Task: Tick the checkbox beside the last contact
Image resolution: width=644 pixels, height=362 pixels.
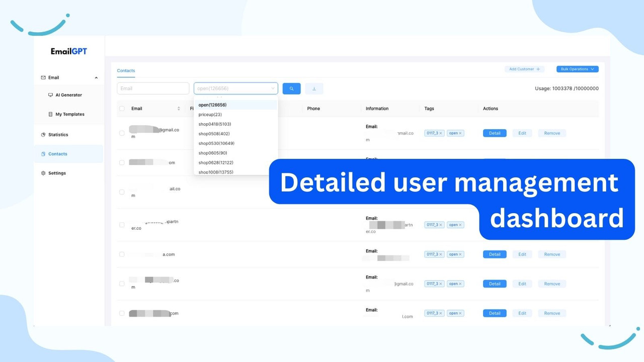Action: point(121,313)
